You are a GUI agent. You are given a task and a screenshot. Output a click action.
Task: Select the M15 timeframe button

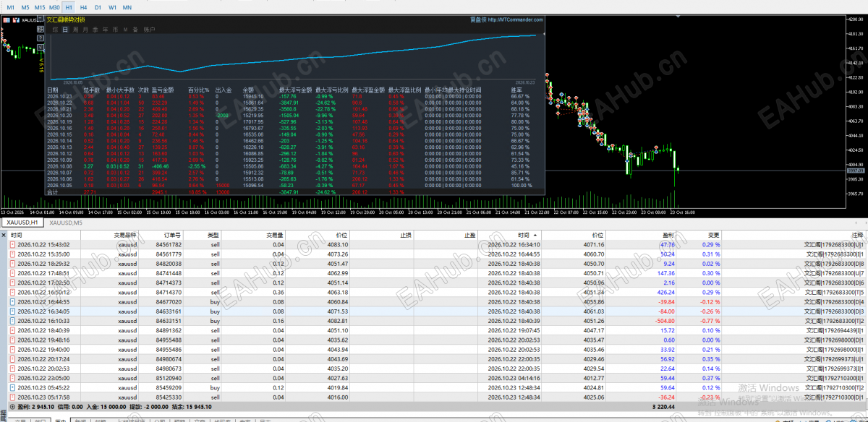[41, 7]
